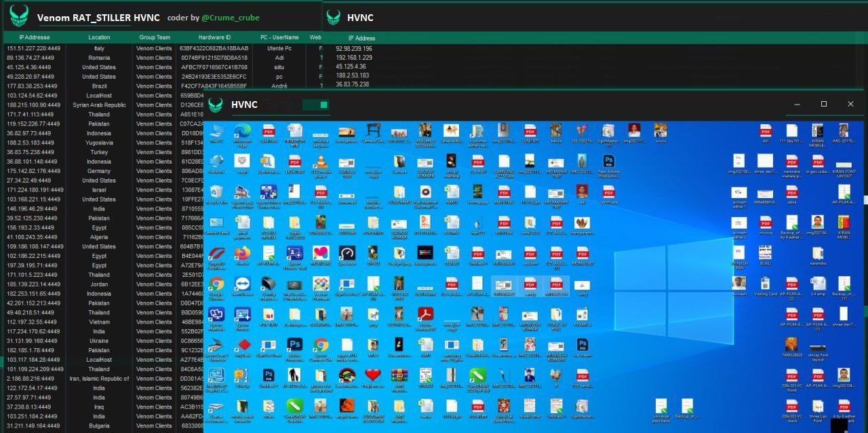
Task: Sort by the IP Addresse column header
Action: pos(34,37)
